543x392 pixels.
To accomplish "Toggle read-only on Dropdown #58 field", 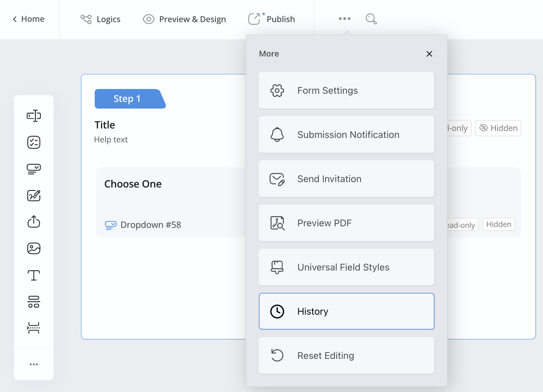I will pos(462,225).
